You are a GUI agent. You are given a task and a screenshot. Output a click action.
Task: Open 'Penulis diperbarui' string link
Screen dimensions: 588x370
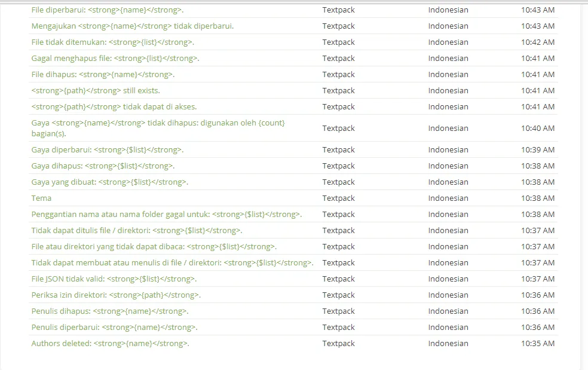(114, 328)
